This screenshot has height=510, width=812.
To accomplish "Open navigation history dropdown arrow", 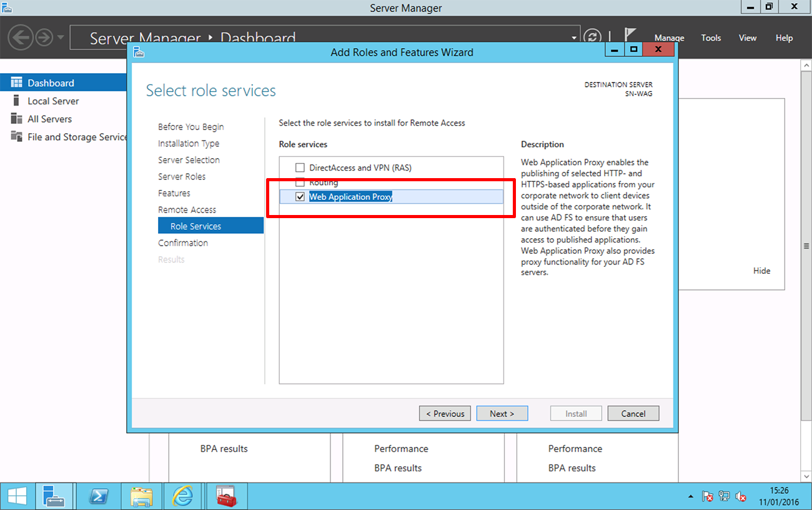I will click(x=61, y=37).
